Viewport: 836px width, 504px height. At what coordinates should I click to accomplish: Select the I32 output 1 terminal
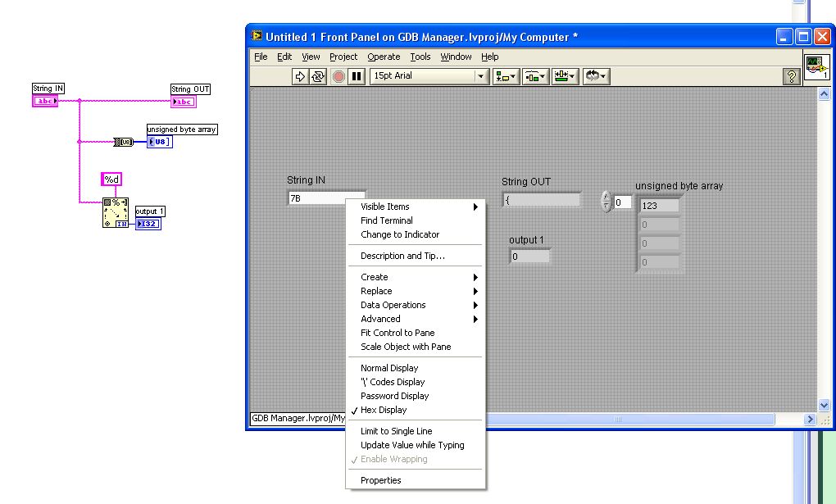148,224
